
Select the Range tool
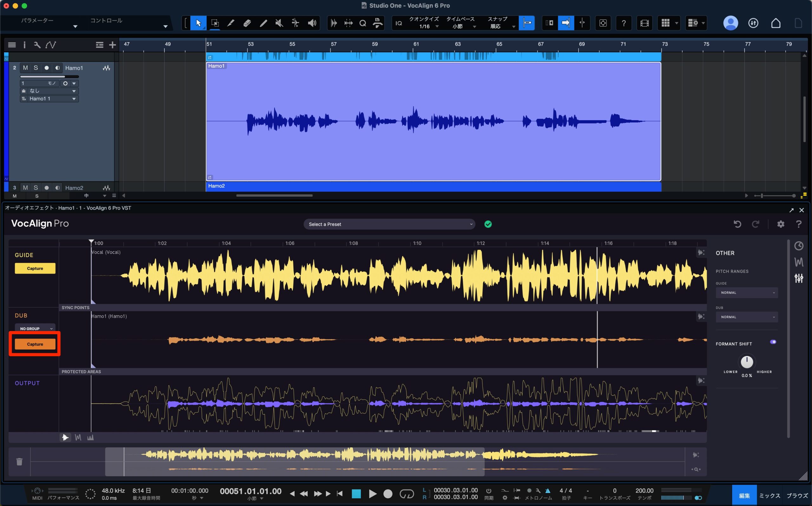pyautogui.click(x=215, y=23)
